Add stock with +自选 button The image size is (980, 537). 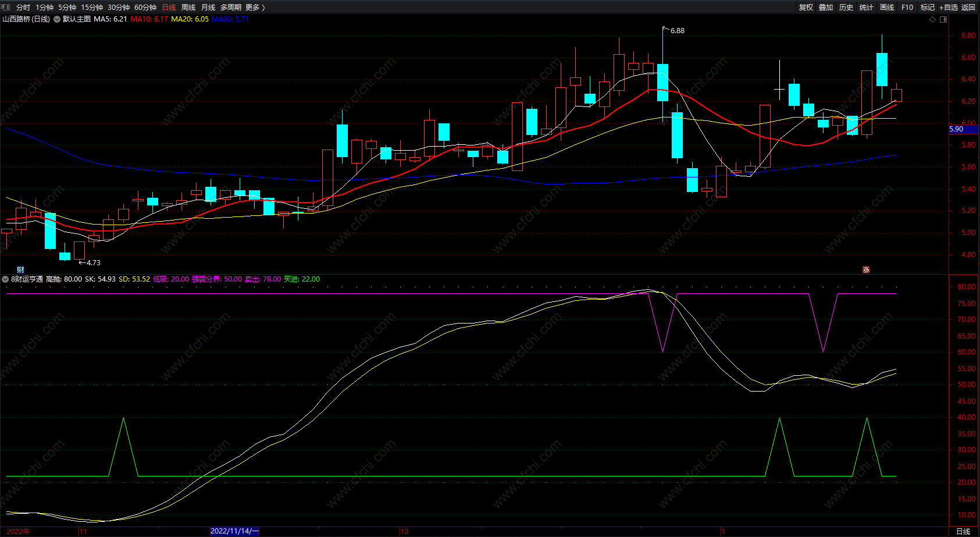click(x=949, y=8)
